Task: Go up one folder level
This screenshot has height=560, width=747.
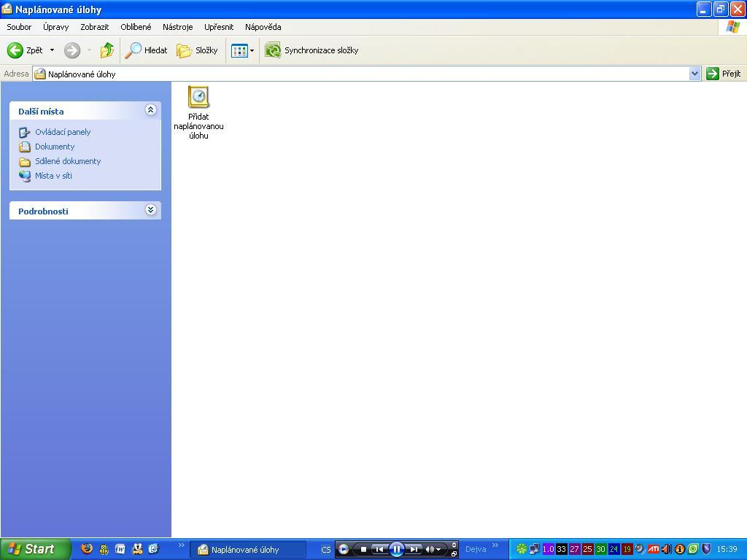Action: pos(107,50)
